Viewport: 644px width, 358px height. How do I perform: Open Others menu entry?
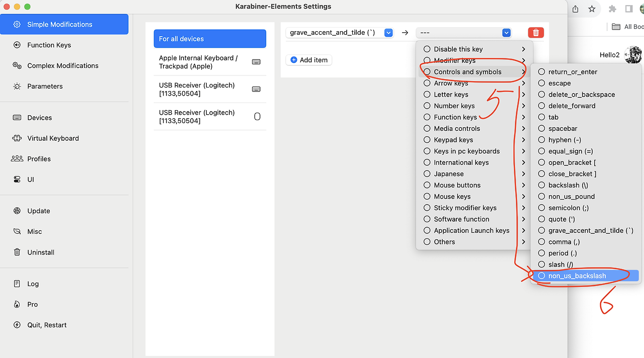click(473, 241)
